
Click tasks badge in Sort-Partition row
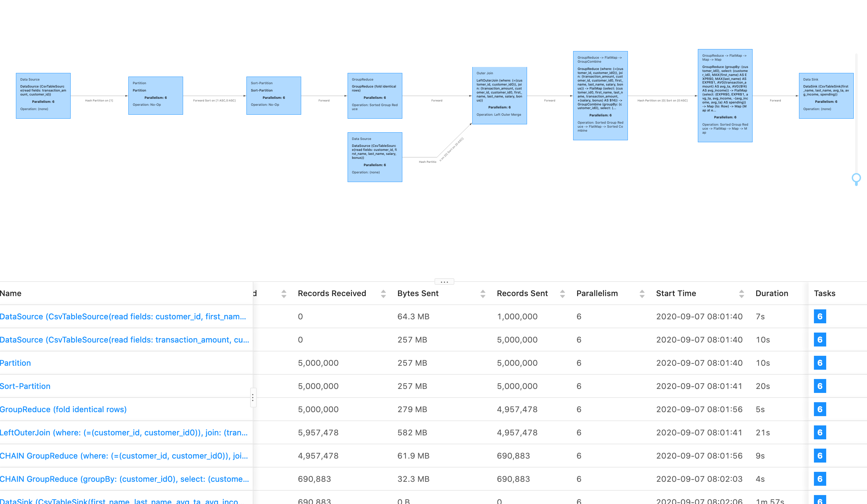(x=820, y=386)
